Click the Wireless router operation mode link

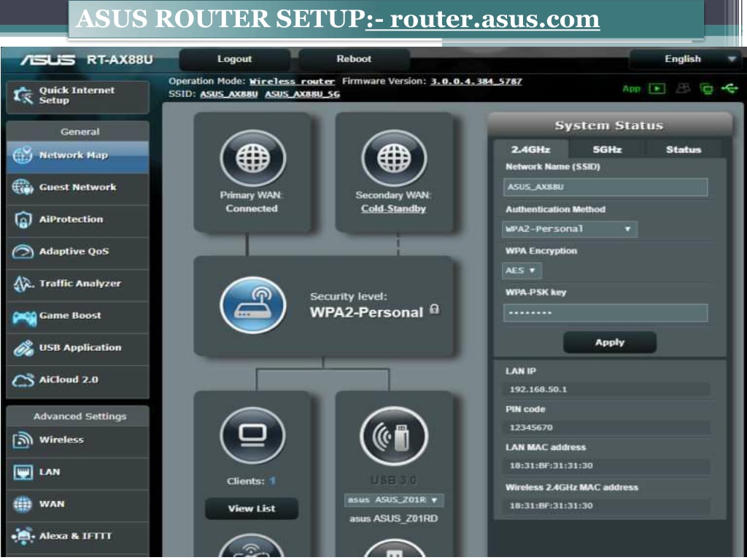(292, 82)
